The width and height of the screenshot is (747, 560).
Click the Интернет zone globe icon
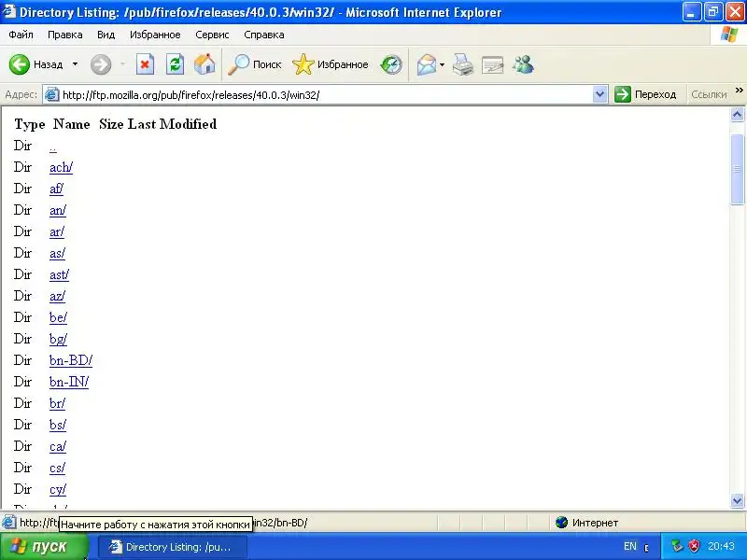pyautogui.click(x=562, y=523)
